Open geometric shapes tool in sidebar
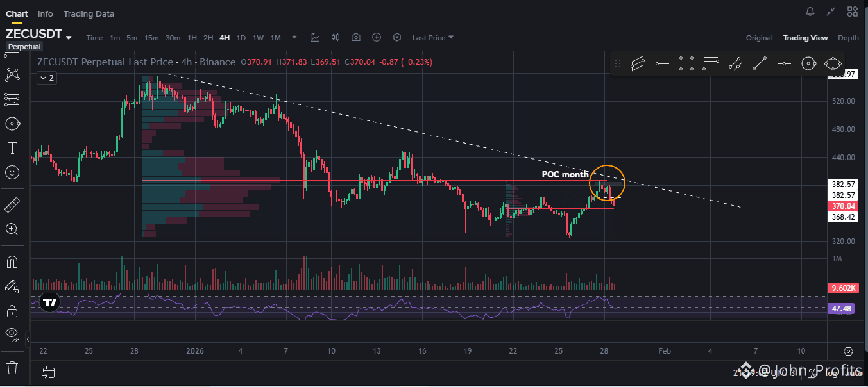Image resolution: width=868 pixels, height=387 pixels. pos(12,124)
